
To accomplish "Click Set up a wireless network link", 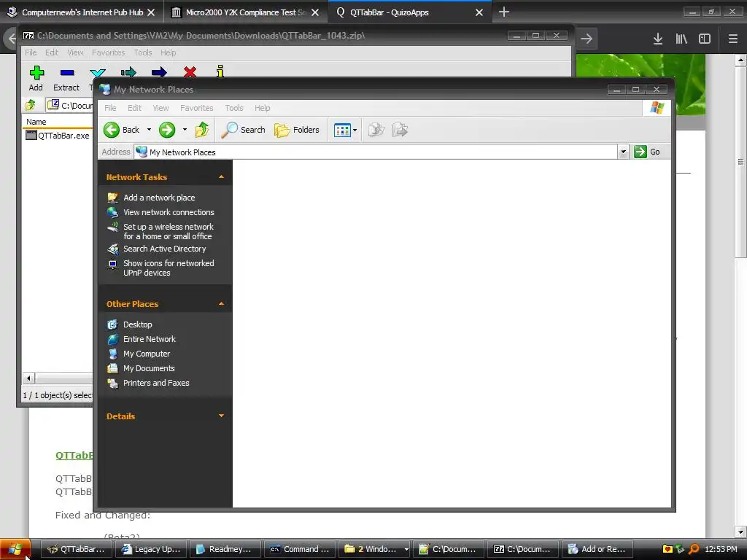I will click(169, 231).
